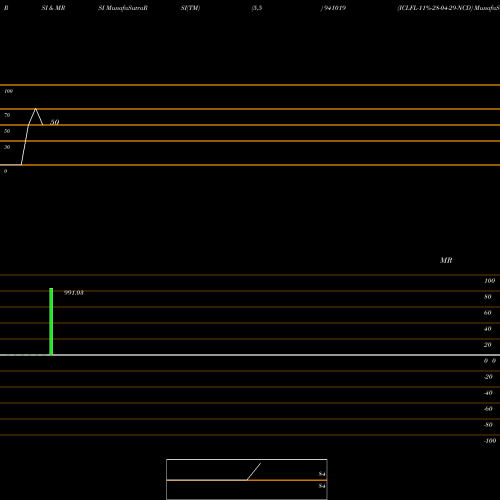Image resolution: width=500 pixels, height=500 pixels.
Task: Click the 'SI(TM)' header text
Action: pos(190,8)
